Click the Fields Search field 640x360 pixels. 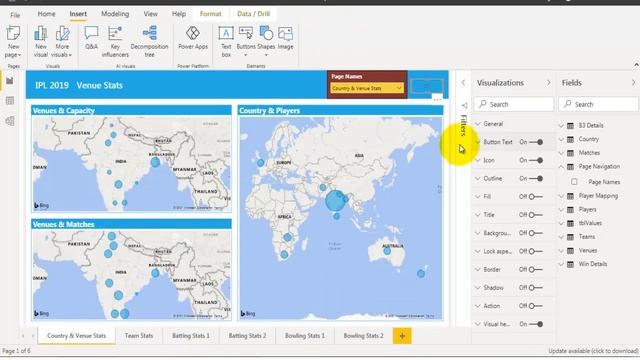point(598,104)
